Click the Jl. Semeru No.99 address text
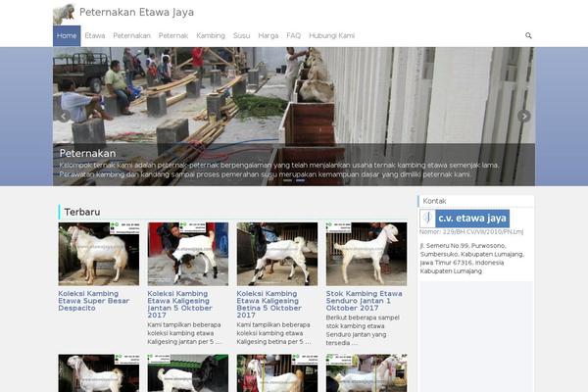Image resolution: width=588 pixels, height=392 pixels. [x=472, y=259]
